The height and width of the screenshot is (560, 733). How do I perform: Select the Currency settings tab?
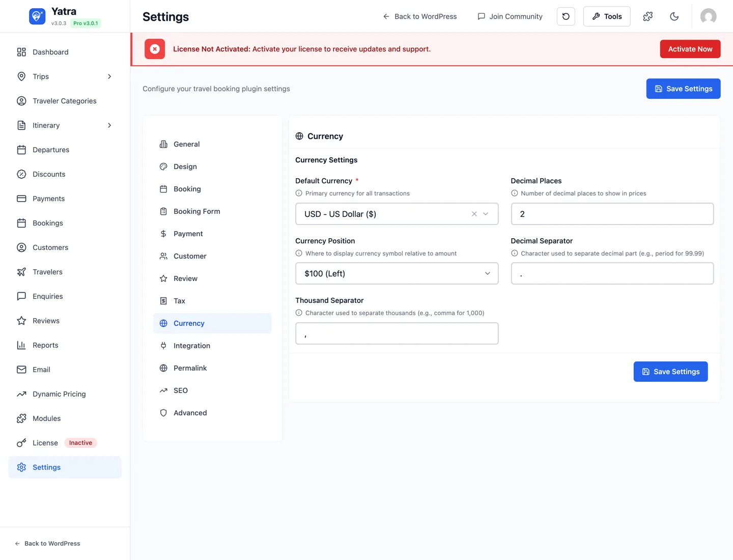tap(212, 323)
